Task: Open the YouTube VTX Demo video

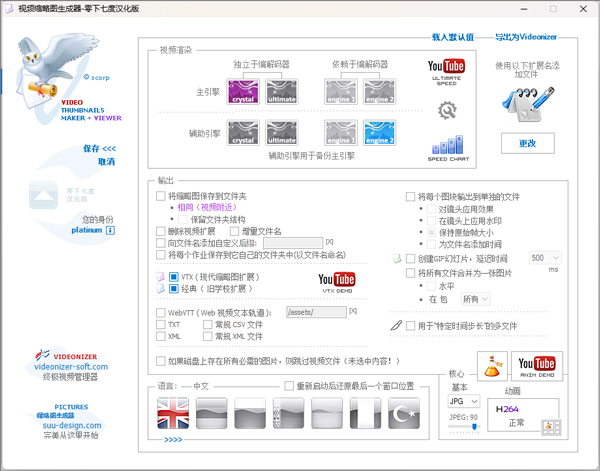Action: [337, 282]
